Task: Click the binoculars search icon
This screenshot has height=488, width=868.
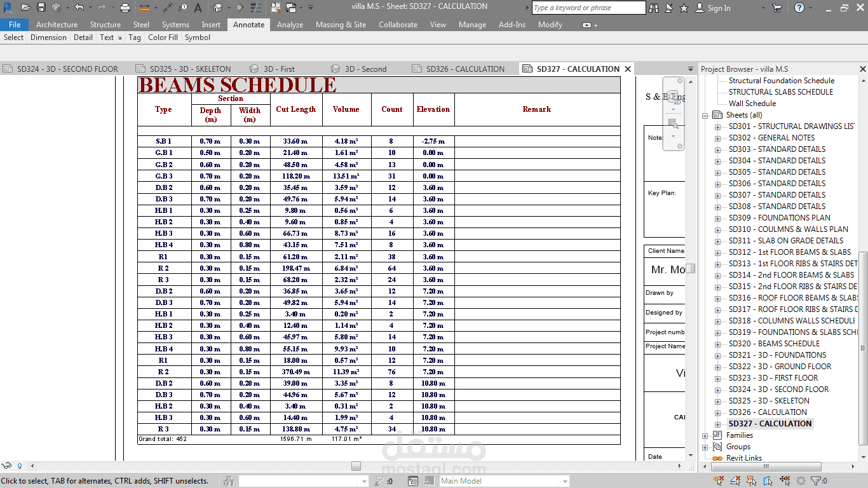Action: (654, 8)
